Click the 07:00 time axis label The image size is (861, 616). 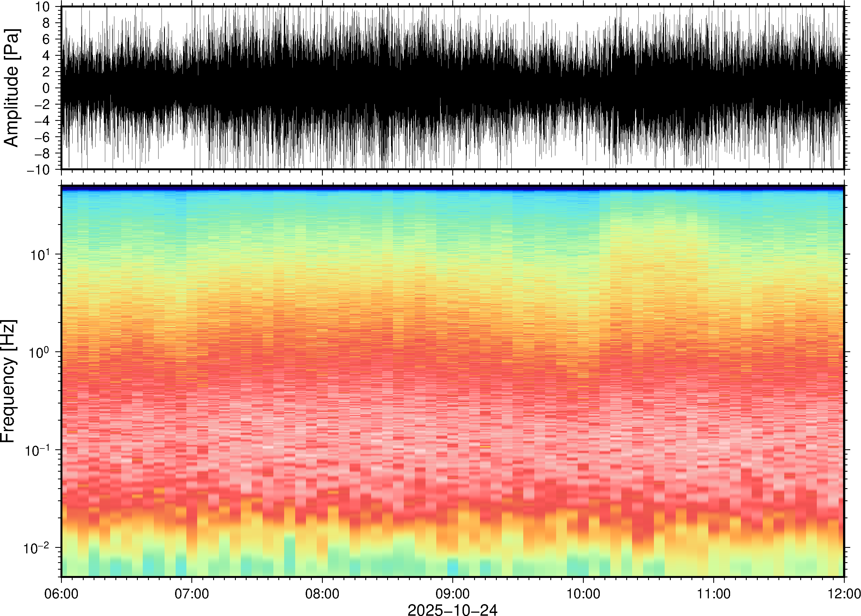192,593
